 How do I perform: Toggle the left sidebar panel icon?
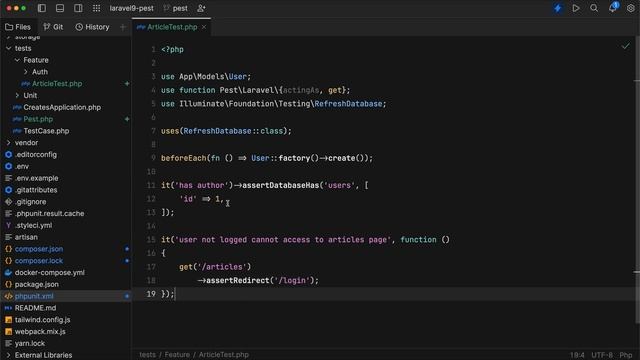pyautogui.click(x=42, y=8)
